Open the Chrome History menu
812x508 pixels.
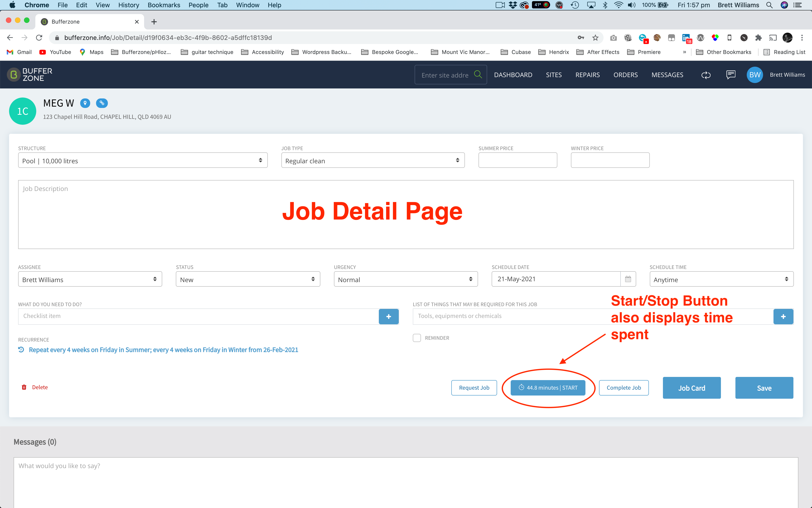[128, 5]
